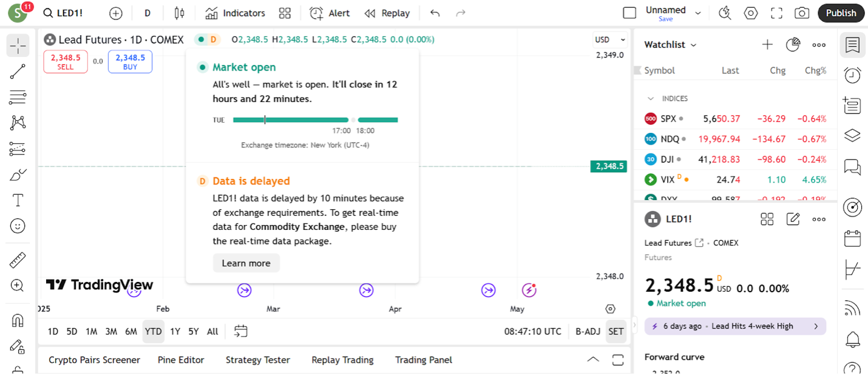Image resolution: width=868 pixels, height=376 pixels.
Task: Select the crosshair cursor tool
Action: point(18,45)
